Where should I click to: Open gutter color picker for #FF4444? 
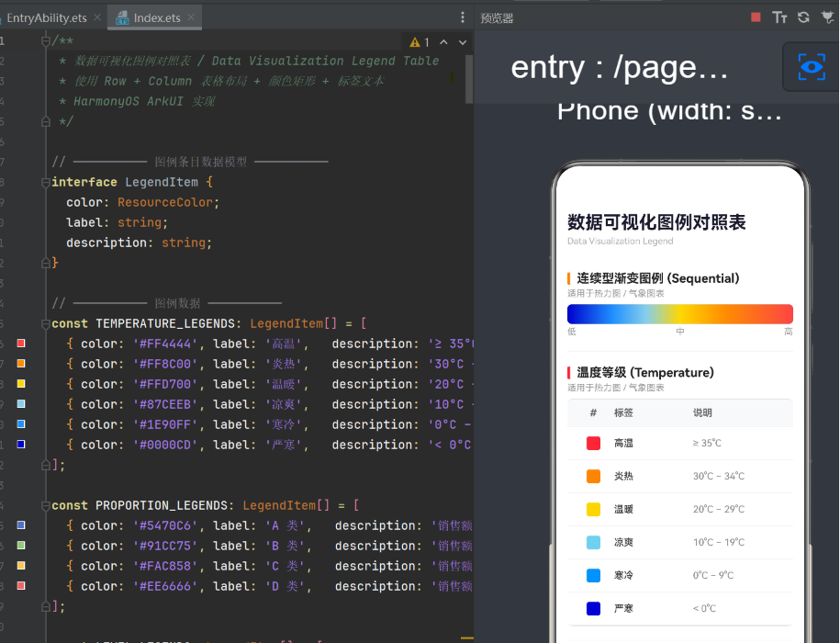21,343
